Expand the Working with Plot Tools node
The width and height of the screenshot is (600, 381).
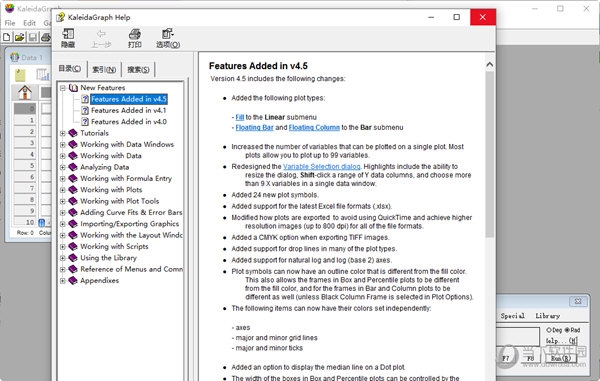coord(62,201)
